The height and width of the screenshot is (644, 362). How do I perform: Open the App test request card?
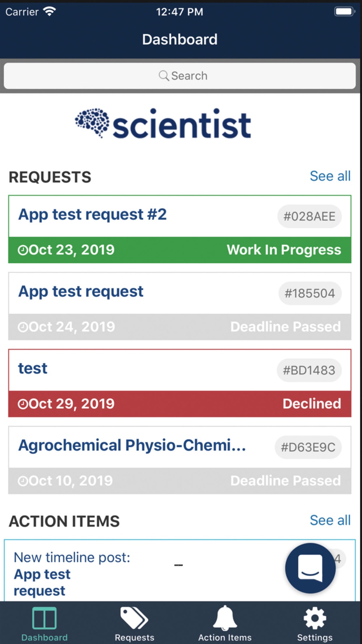click(180, 306)
